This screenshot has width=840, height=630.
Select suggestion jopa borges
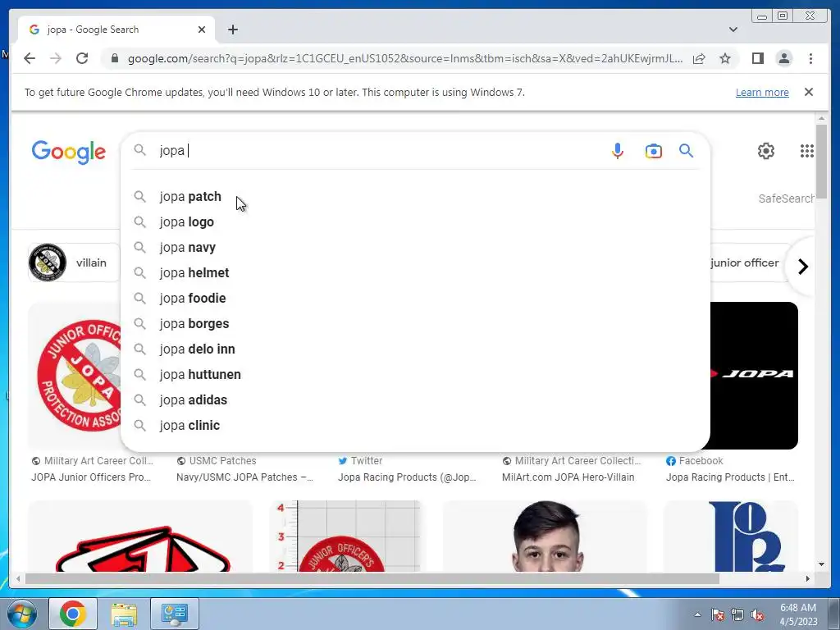click(x=415, y=323)
